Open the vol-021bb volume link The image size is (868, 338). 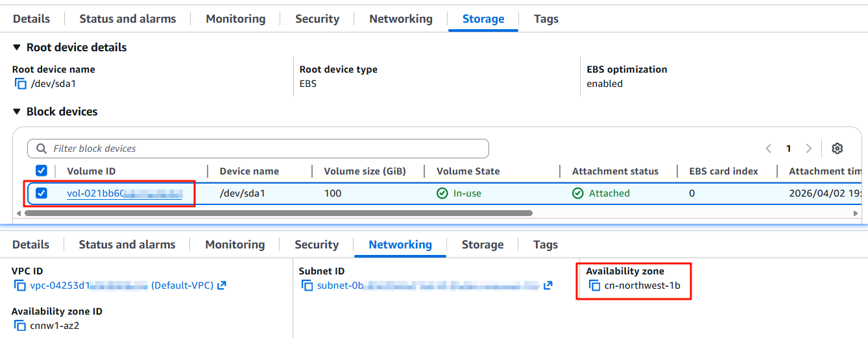[x=123, y=193]
